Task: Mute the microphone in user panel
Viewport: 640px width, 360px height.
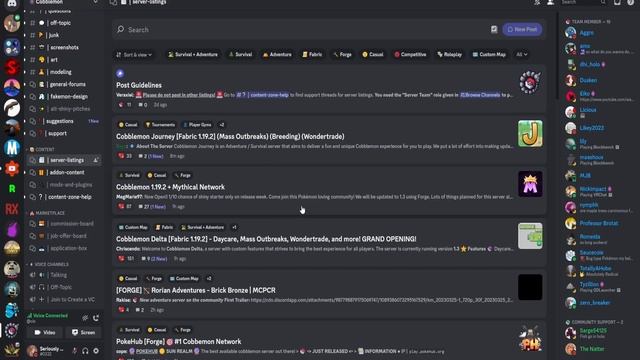Action: [75, 351]
